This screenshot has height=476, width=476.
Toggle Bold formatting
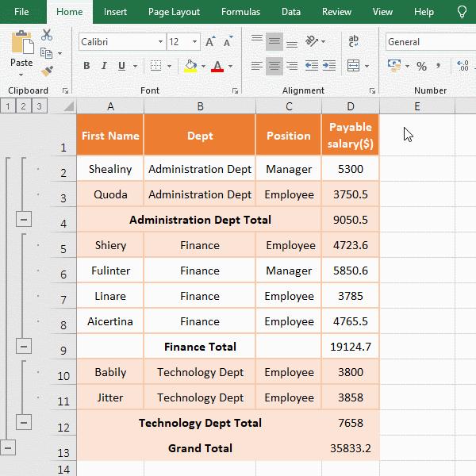click(x=87, y=67)
